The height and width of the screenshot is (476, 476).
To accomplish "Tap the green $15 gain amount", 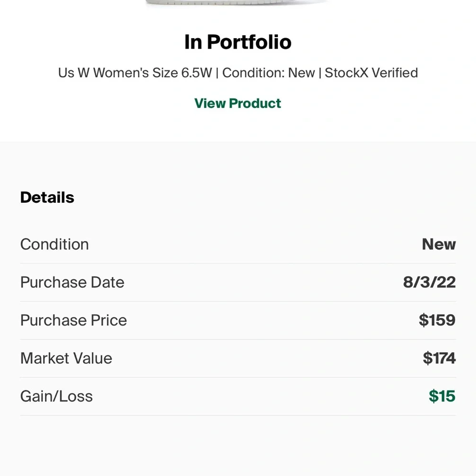I will (x=442, y=396).
